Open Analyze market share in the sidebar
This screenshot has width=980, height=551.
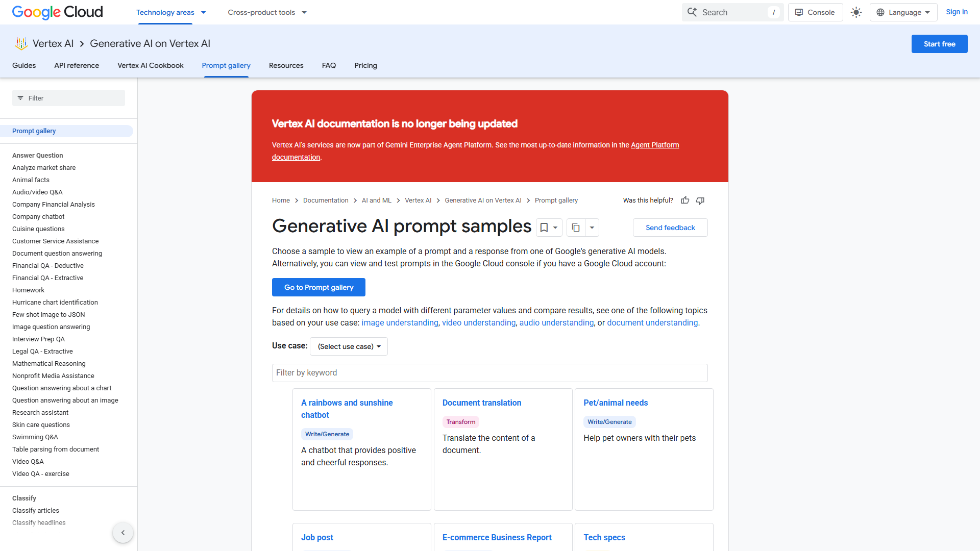[44, 168]
